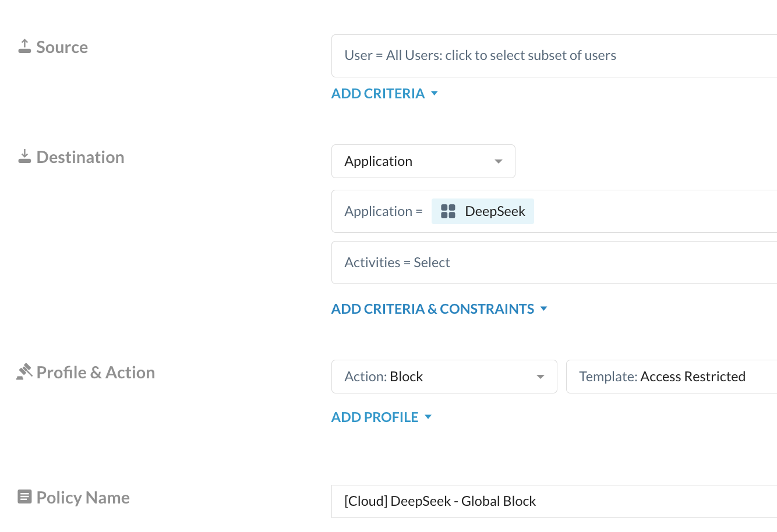Expand ADD CRITERIA & CONSTRAINTS menu
Screen dimensions: 777x532
pos(439,309)
